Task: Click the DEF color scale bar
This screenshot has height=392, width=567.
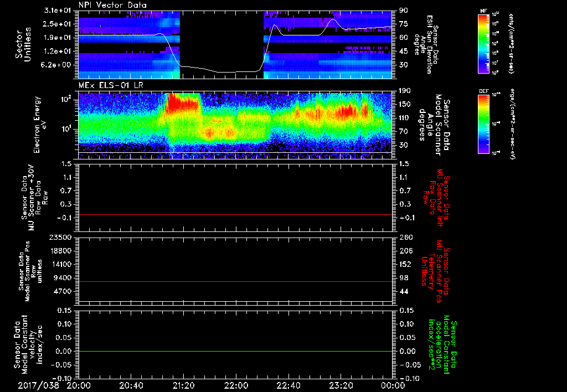Action: [483, 125]
